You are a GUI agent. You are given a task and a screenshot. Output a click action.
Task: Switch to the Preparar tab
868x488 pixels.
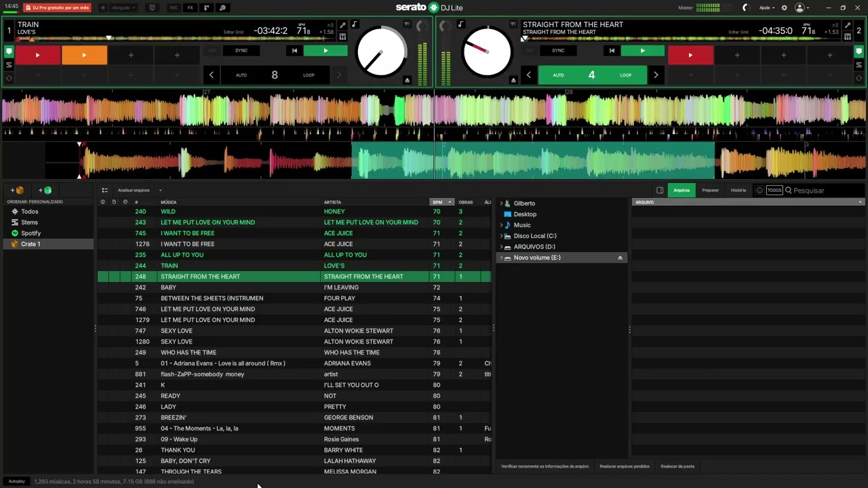[711, 190]
